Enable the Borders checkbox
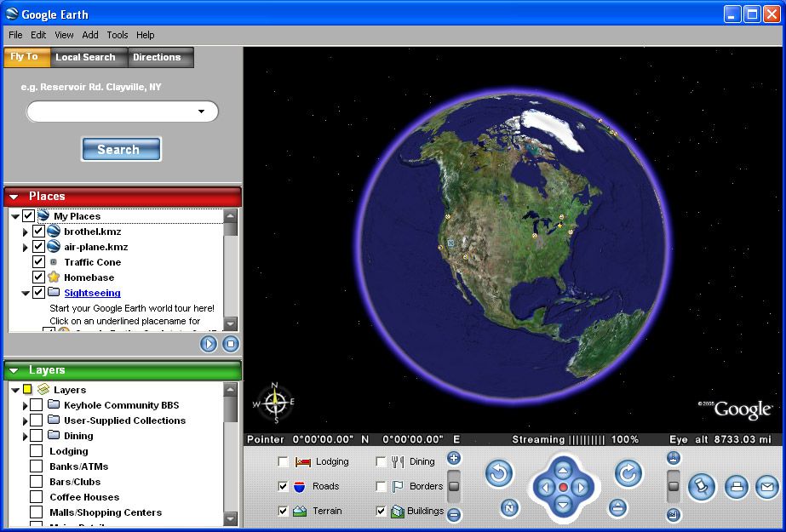 pos(381,487)
